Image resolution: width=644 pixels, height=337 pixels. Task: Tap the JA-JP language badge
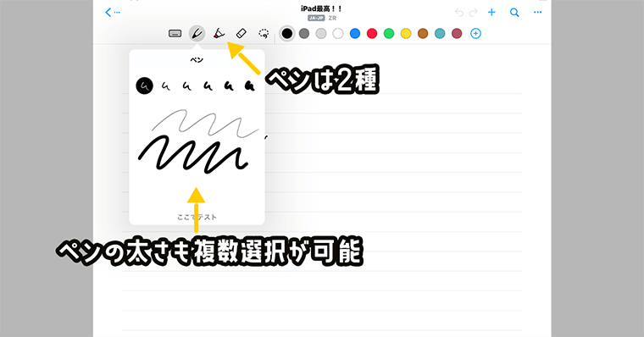pyautogui.click(x=316, y=18)
